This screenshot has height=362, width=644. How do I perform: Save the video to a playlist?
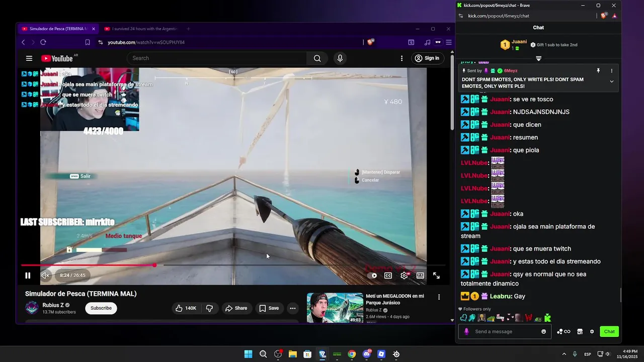(x=269, y=308)
